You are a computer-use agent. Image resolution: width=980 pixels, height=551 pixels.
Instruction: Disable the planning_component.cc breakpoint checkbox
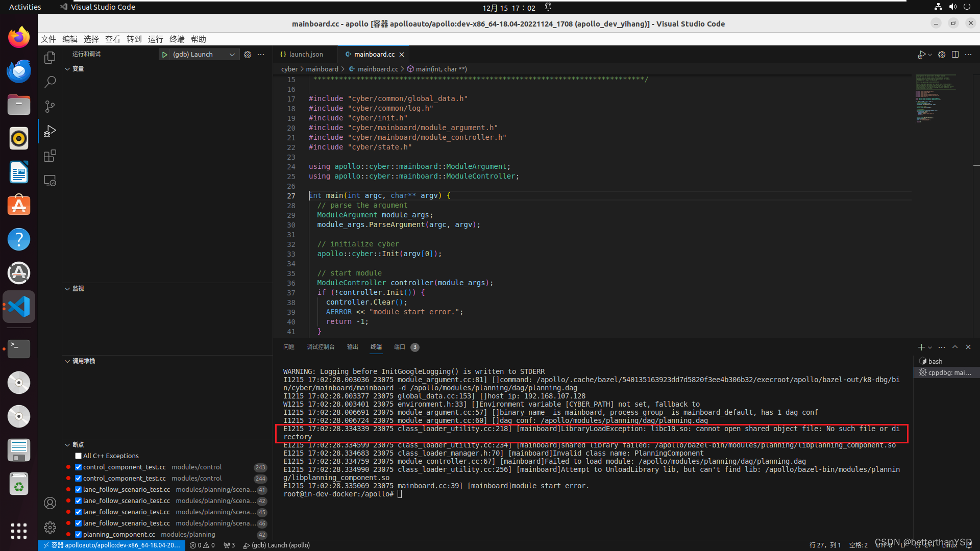(x=78, y=534)
